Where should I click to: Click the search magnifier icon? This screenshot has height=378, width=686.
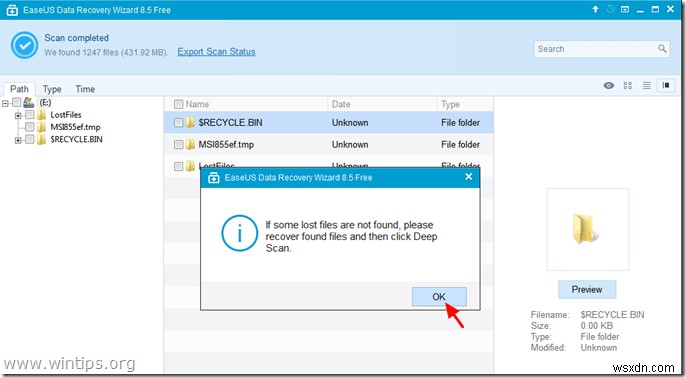pos(662,49)
